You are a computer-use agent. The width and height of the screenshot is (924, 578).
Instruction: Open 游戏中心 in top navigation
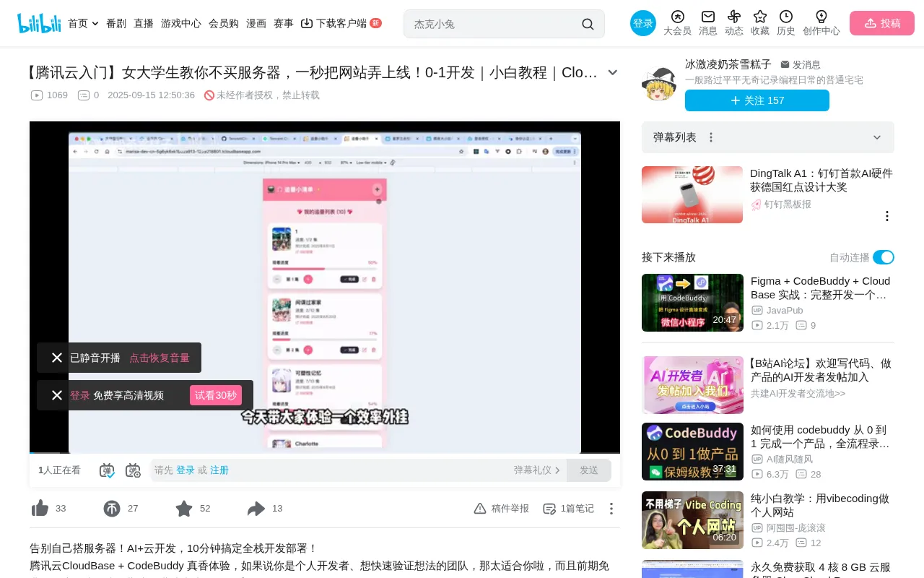click(x=181, y=23)
